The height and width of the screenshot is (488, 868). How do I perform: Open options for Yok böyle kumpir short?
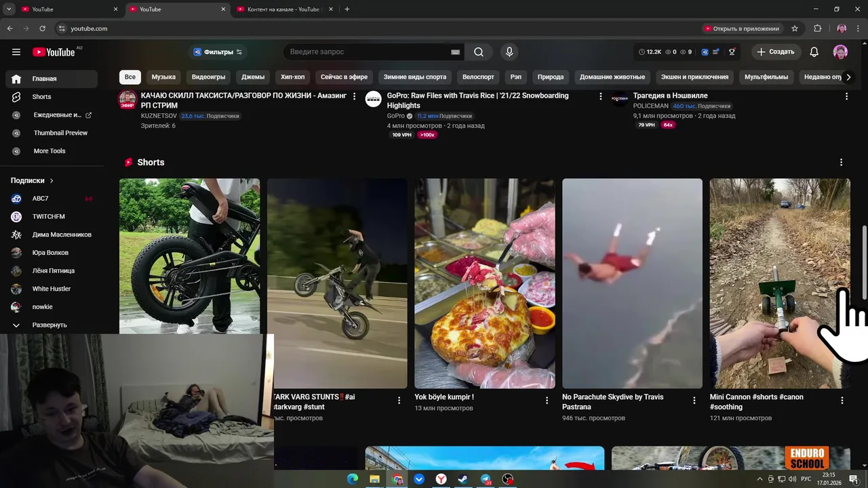[x=547, y=401]
